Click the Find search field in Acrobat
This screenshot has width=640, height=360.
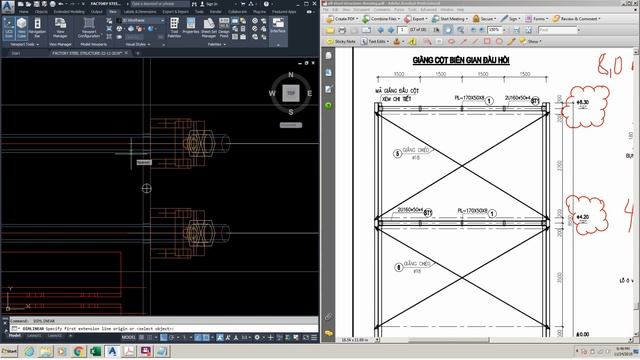pos(558,30)
